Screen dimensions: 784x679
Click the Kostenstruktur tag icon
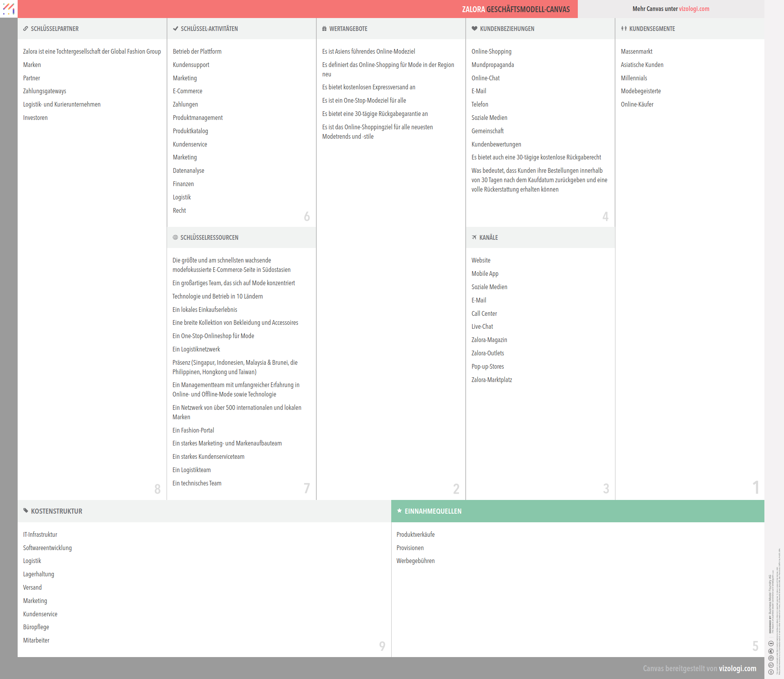[x=26, y=511]
